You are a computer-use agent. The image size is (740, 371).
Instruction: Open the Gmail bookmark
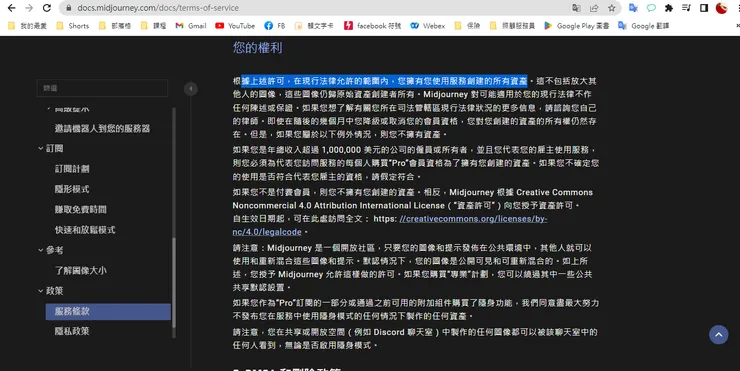(x=191, y=26)
